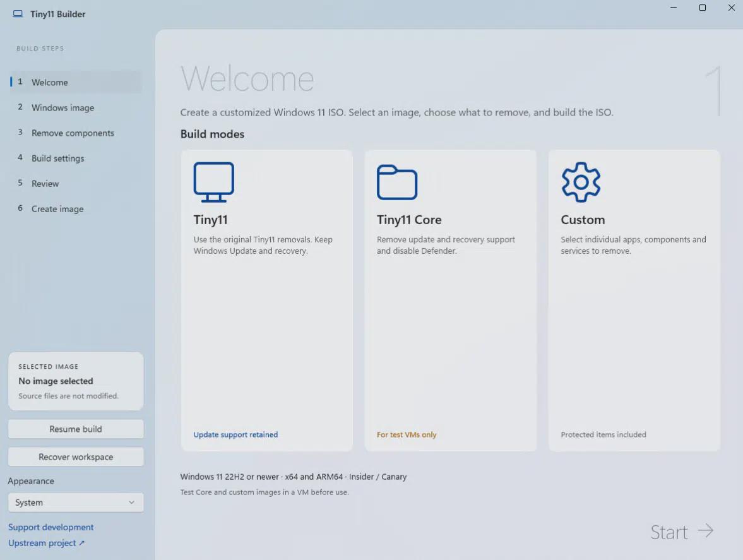
Task: Click the Appearance label
Action: point(31,481)
